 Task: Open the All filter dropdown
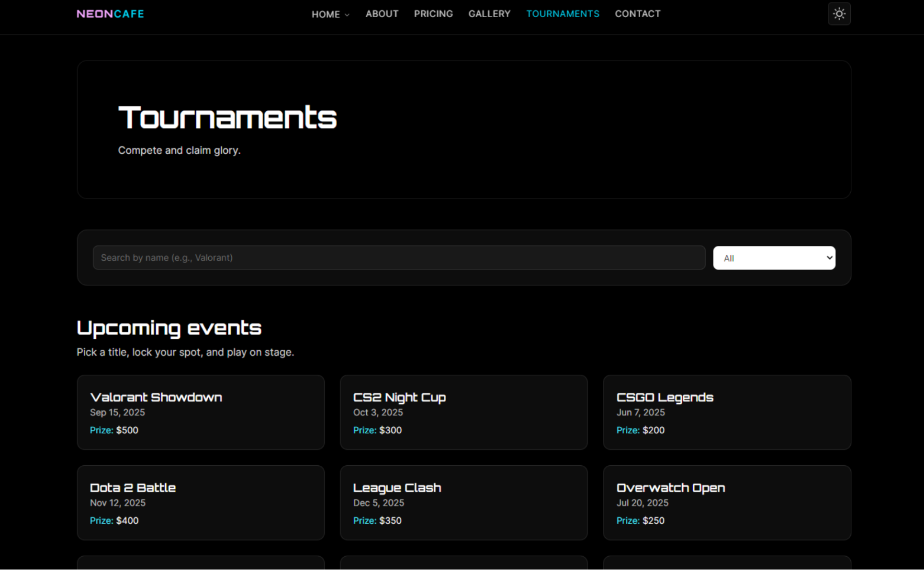click(x=774, y=258)
